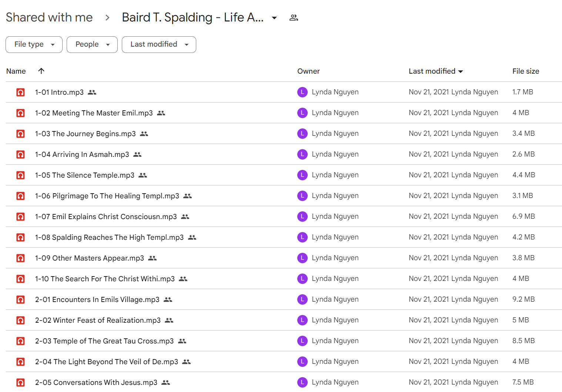
Task: Click audio icon of 1-05 The Silence Temple
Action: click(x=21, y=175)
